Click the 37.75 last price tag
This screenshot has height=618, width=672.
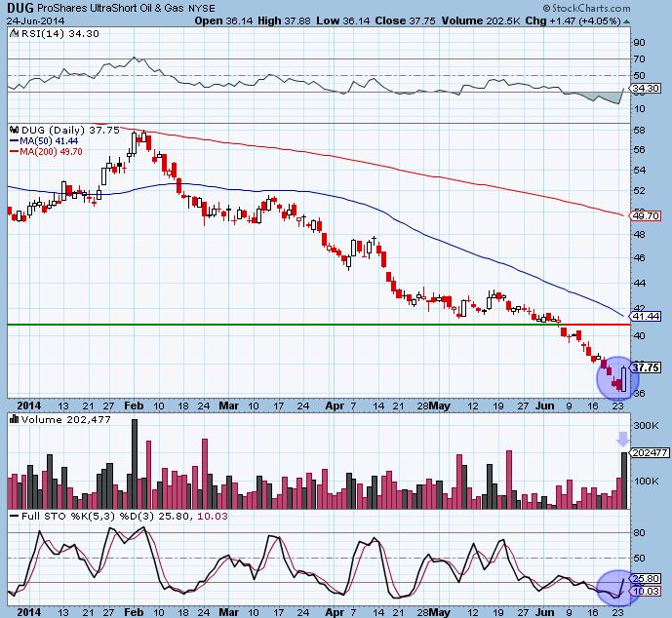point(646,367)
